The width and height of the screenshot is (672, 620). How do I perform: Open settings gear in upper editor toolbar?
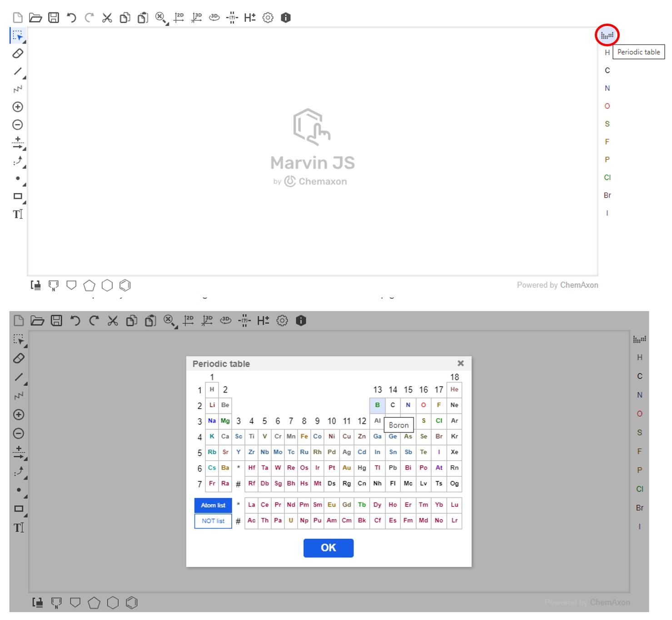268,18
